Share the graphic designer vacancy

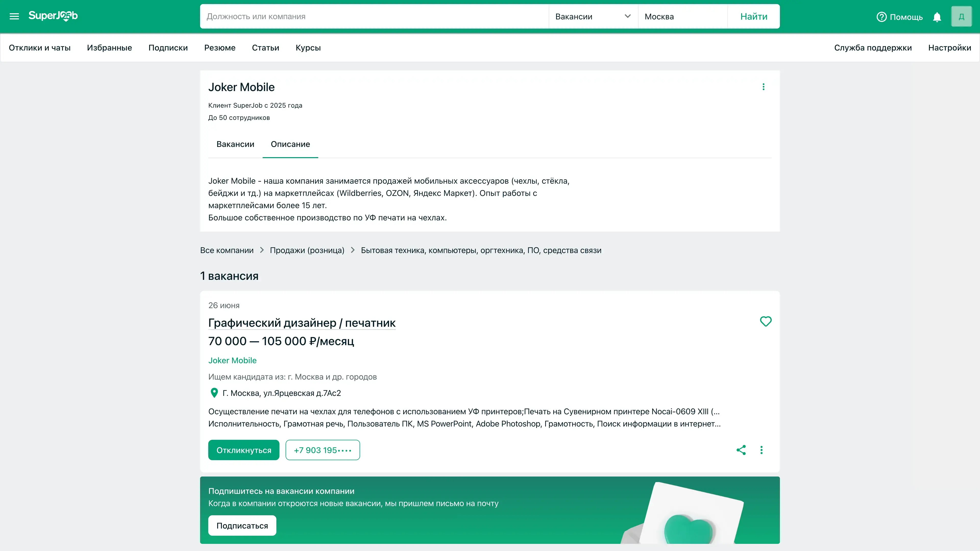pos(741,450)
